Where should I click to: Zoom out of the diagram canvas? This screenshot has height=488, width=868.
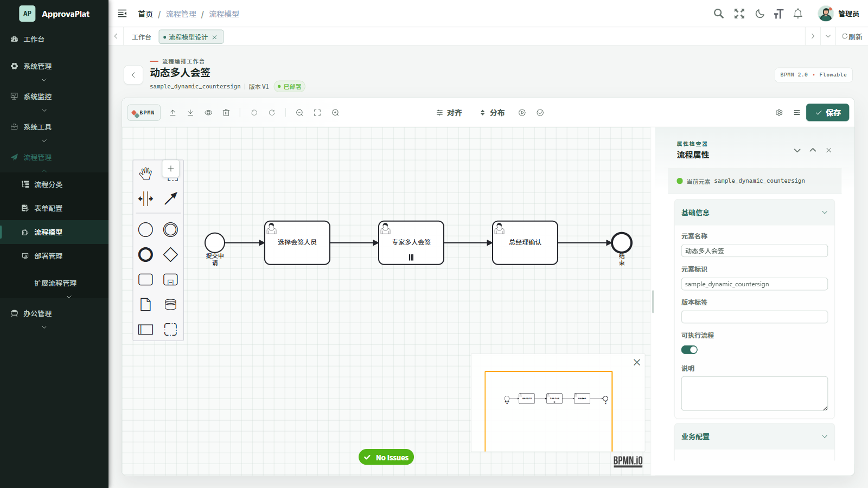[x=299, y=113]
